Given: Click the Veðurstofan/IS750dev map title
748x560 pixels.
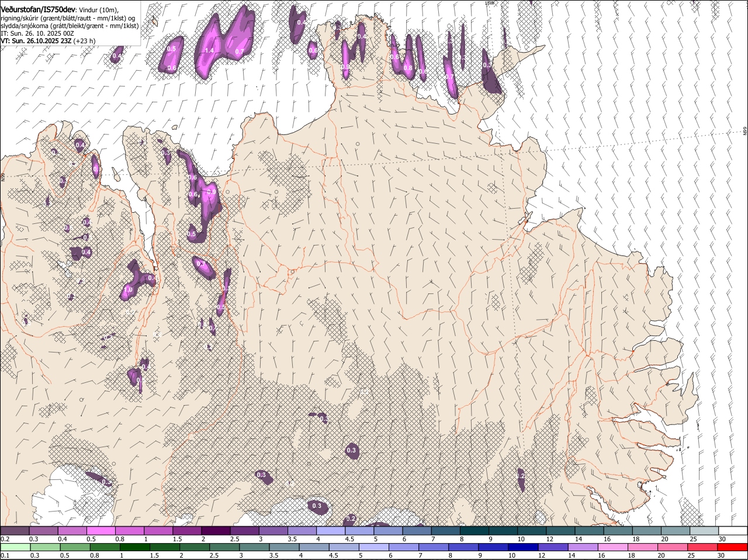Looking at the screenshot, I should (39, 10).
